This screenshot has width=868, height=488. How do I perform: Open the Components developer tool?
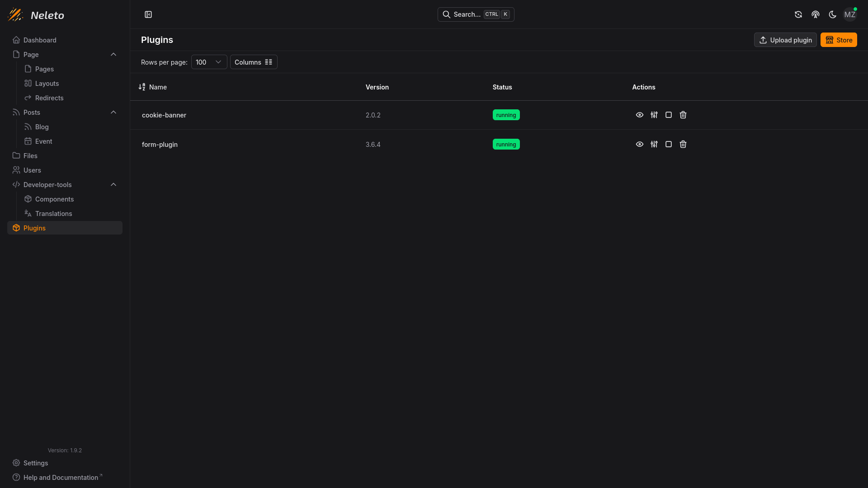pyautogui.click(x=54, y=199)
